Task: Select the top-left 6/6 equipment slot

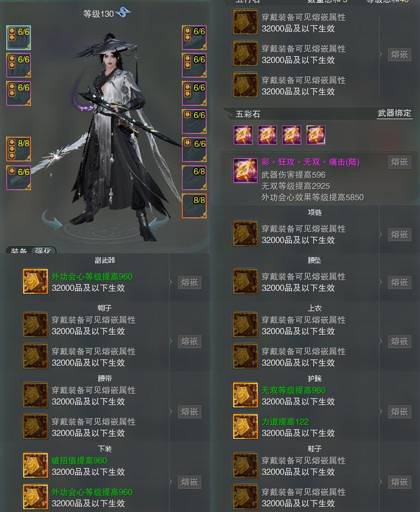Action: (19, 38)
